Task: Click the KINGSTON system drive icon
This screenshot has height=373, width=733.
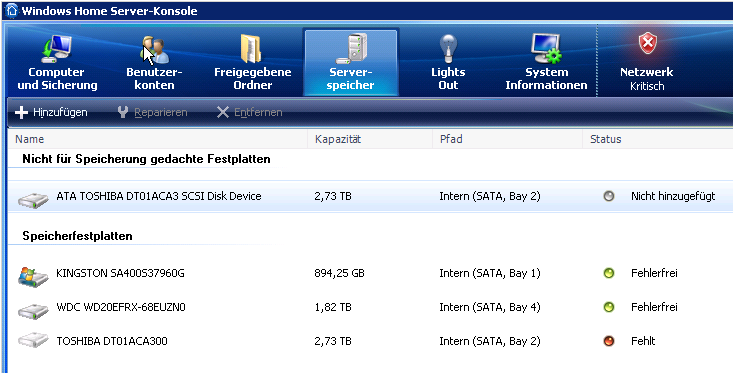Action: pyautogui.click(x=33, y=276)
